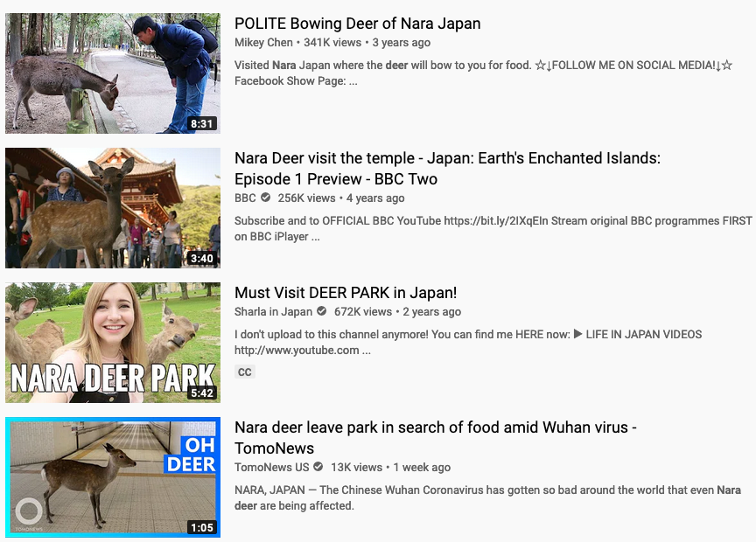Click Sharla in Japan verified badge
The width and height of the screenshot is (756, 542).
point(322,311)
